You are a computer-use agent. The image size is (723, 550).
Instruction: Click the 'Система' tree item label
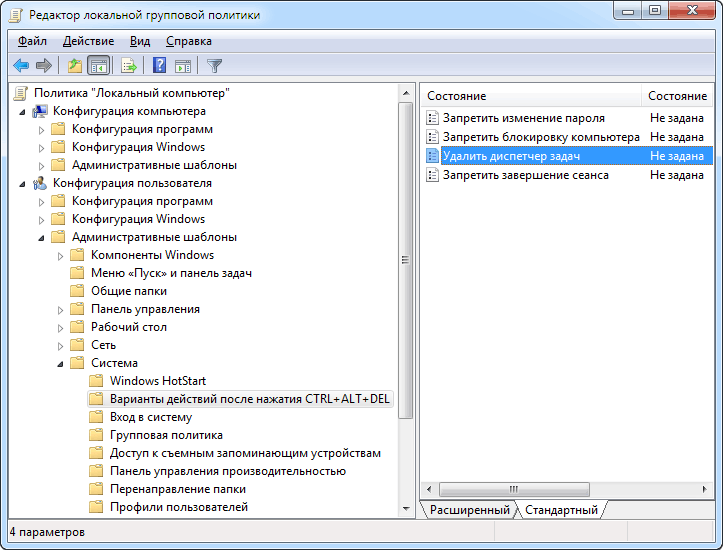coord(114,363)
